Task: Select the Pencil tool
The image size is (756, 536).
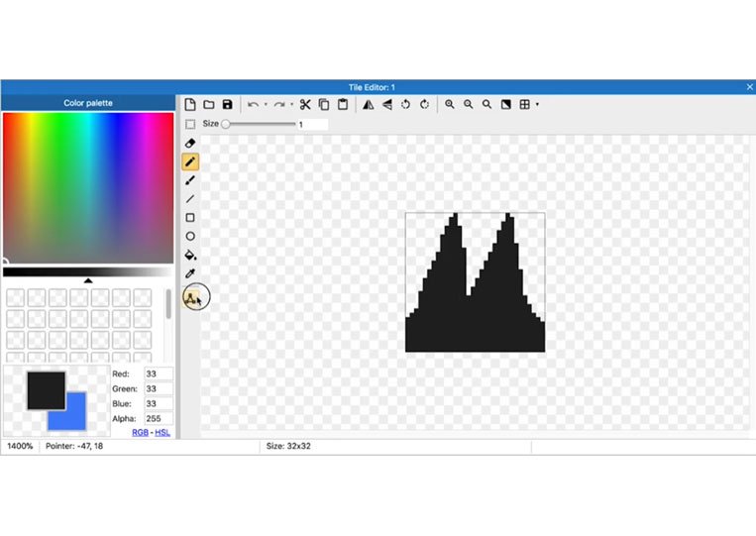Action: point(190,161)
